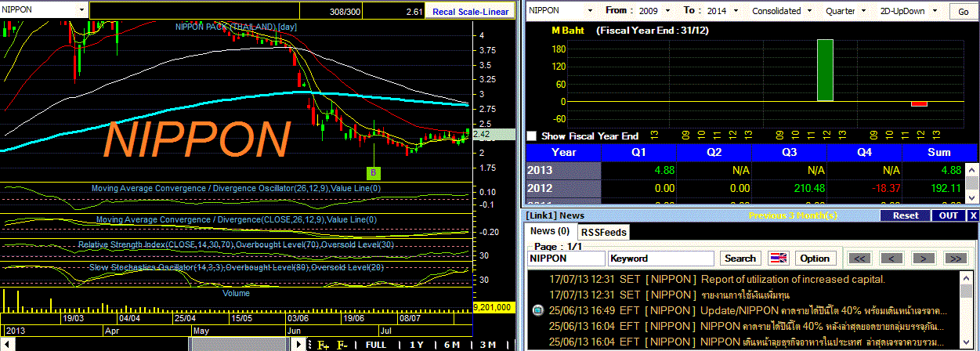Click the news Search button

coord(740,258)
